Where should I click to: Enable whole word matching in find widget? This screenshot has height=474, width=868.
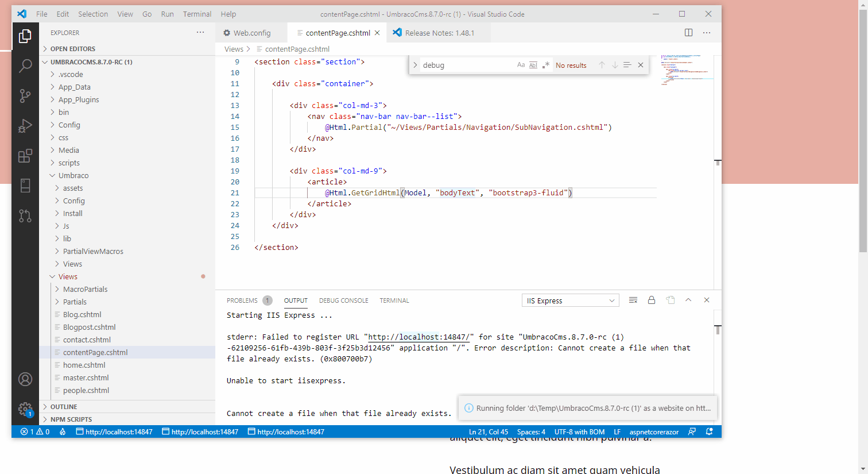pyautogui.click(x=533, y=64)
